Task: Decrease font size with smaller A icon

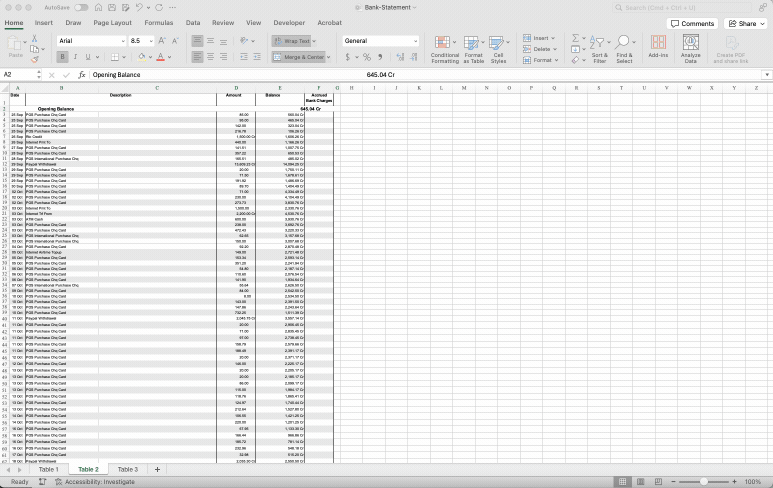Action: tap(175, 41)
